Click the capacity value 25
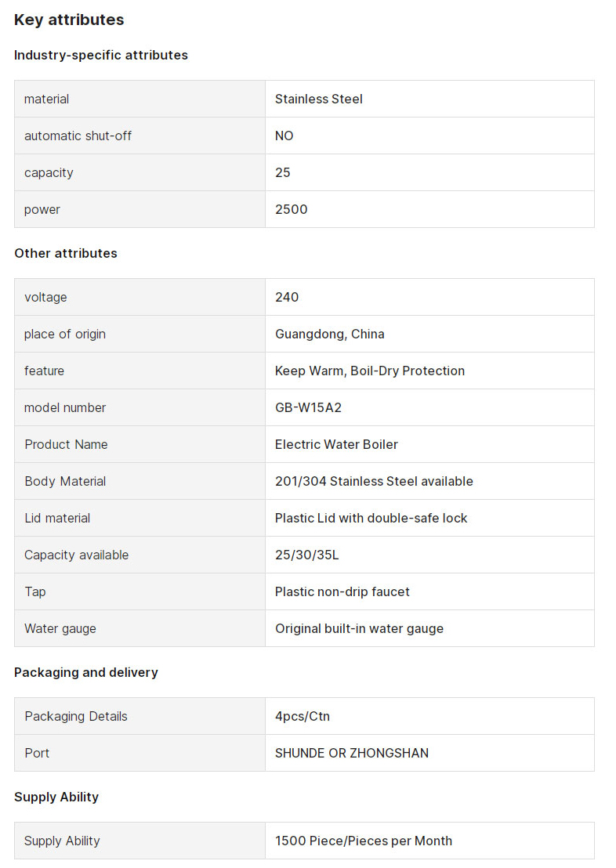This screenshot has height=868, width=616. 282,172
